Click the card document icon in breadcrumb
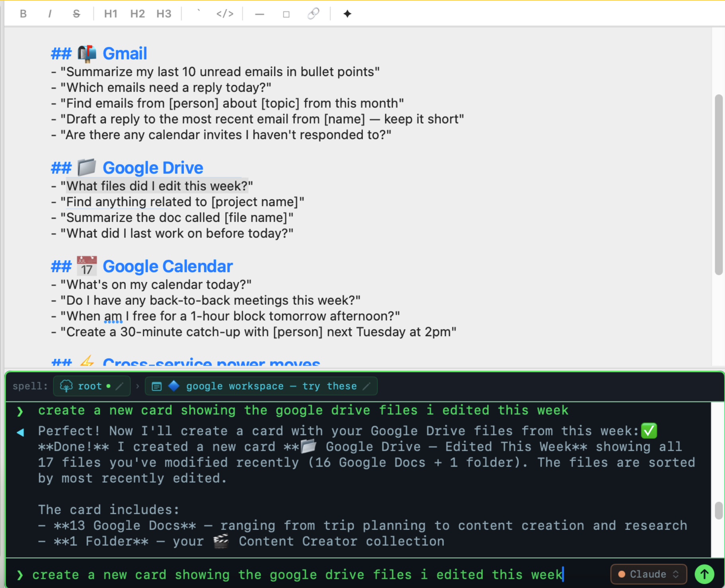This screenshot has width=725, height=588. pos(157,386)
